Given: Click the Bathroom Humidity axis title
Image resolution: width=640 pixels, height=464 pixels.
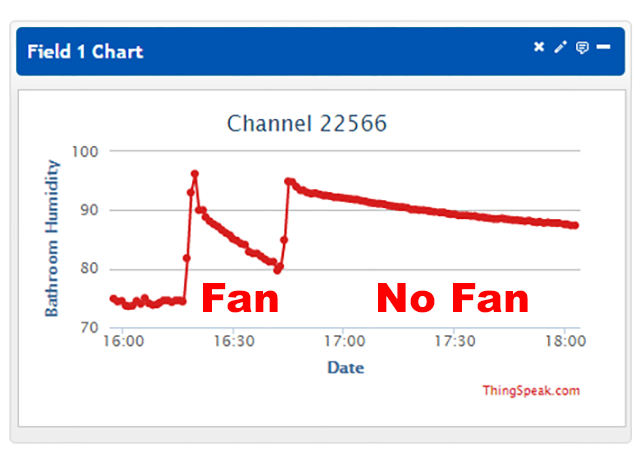Looking at the screenshot, I should coord(52,238).
